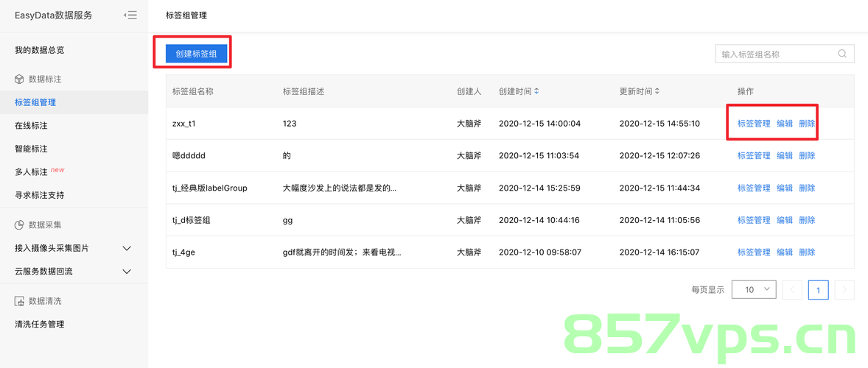Click the 创建时间 column header
Screen dimensions: 868x368
click(515, 91)
